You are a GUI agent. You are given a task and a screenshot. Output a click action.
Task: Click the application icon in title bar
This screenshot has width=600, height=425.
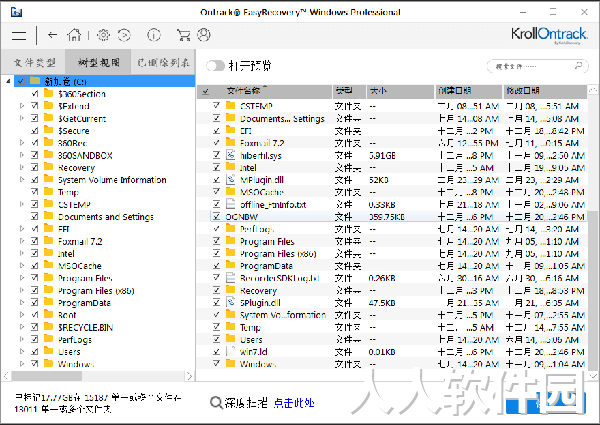coord(16,12)
